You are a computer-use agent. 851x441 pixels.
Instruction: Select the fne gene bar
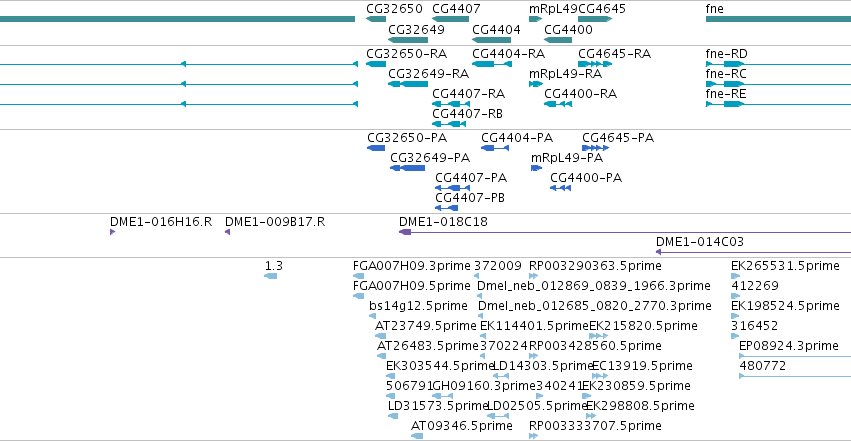[778, 19]
